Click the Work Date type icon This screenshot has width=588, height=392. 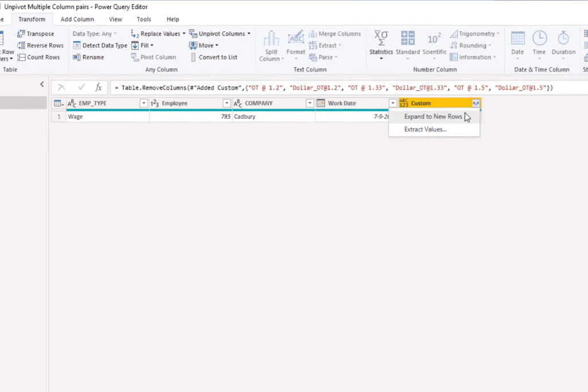pyautogui.click(x=320, y=103)
